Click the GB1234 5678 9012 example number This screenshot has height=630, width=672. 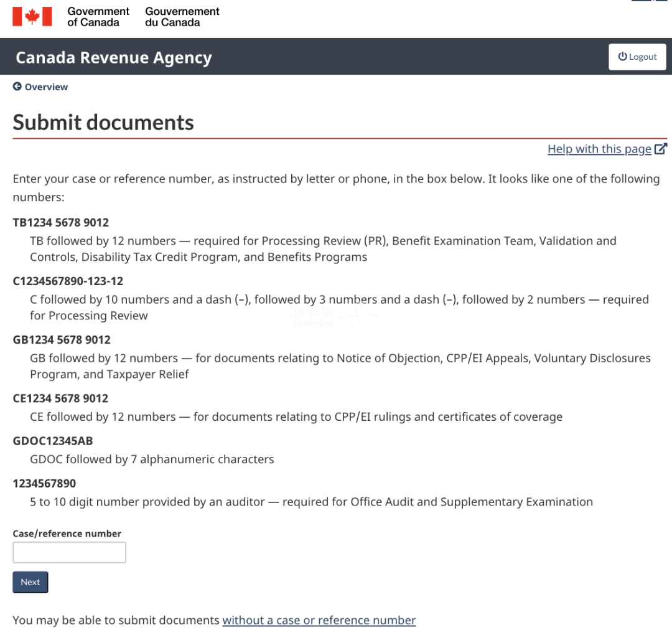62,339
